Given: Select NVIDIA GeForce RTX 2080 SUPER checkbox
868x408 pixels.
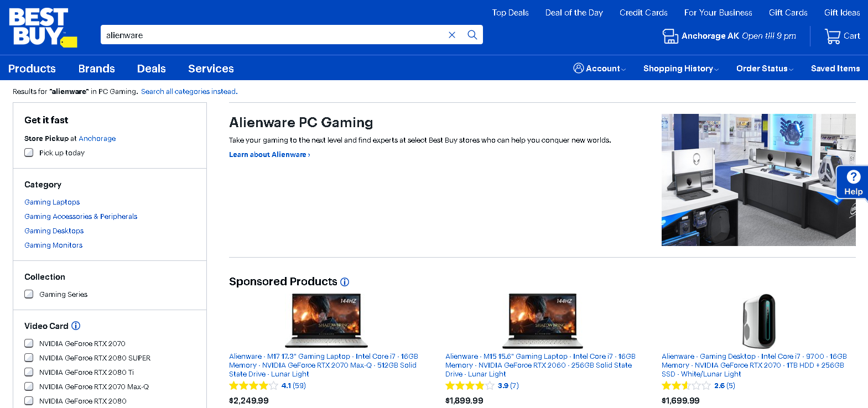Looking at the screenshot, I should coord(29,358).
